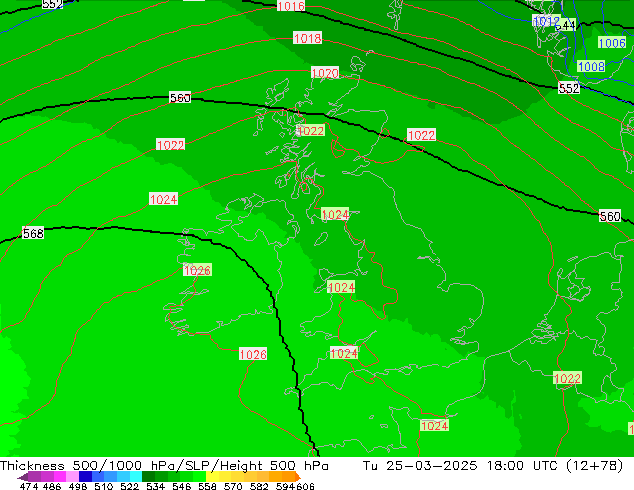Click legend value 558

click(207, 486)
